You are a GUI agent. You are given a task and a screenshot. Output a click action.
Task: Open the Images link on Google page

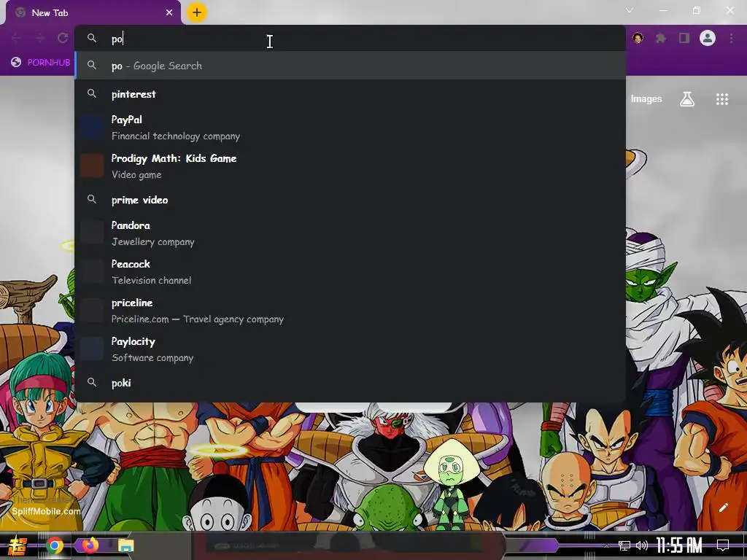point(646,99)
